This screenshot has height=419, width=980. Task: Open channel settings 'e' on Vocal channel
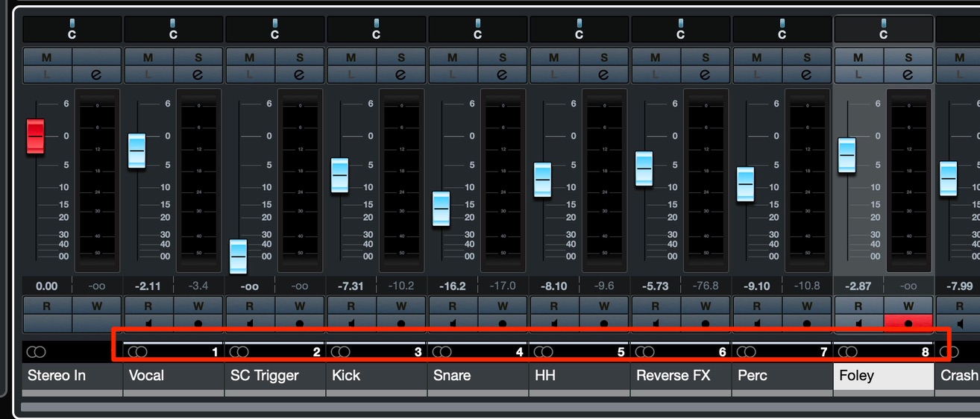coord(198,75)
